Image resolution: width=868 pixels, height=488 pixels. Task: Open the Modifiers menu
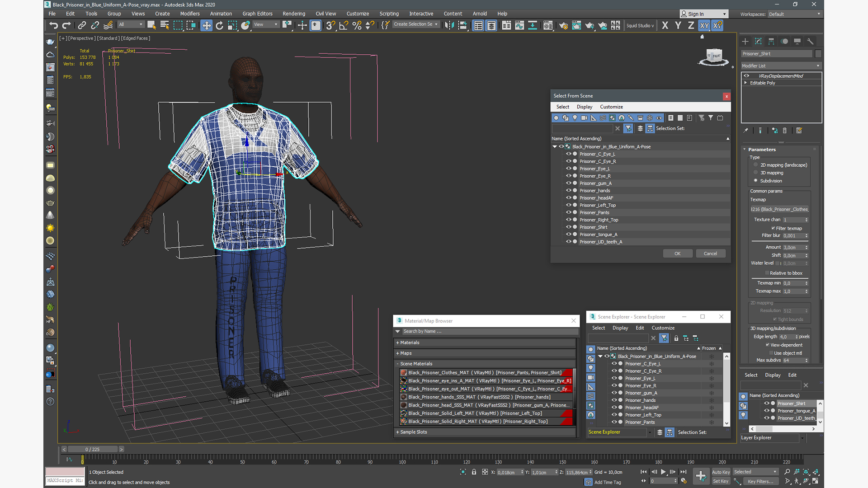189,14
